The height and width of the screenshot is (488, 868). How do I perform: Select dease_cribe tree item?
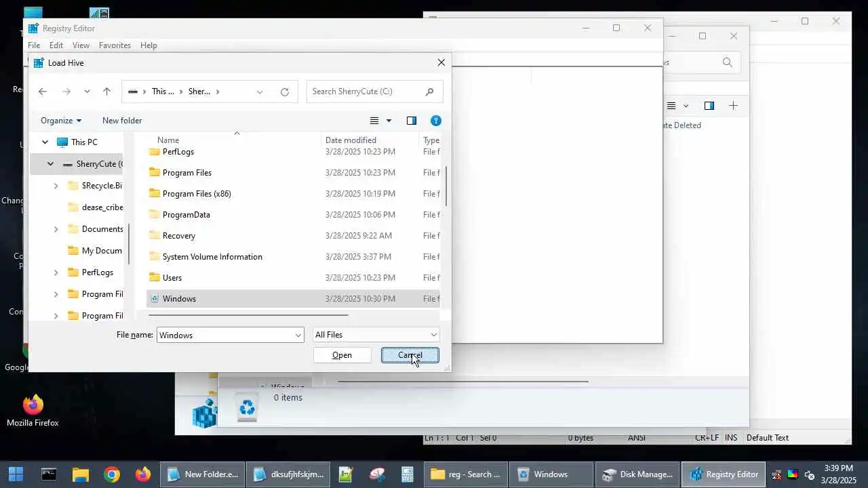click(x=95, y=207)
